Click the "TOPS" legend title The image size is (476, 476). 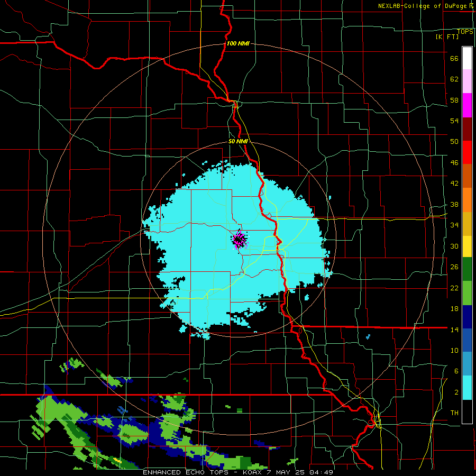pyautogui.click(x=465, y=32)
